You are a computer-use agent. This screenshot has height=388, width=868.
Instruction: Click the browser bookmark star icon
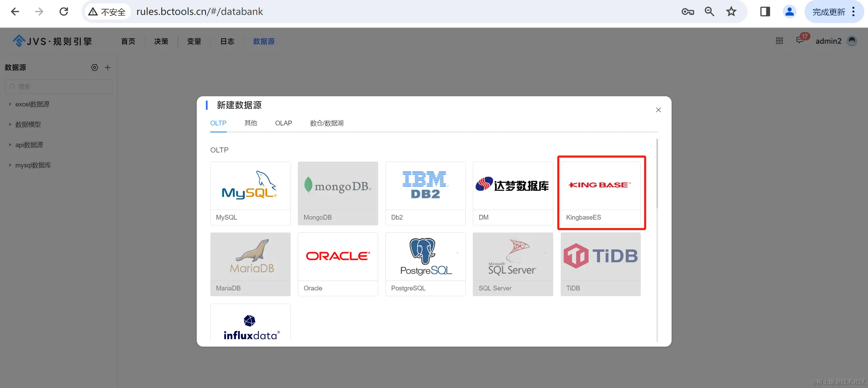(731, 12)
